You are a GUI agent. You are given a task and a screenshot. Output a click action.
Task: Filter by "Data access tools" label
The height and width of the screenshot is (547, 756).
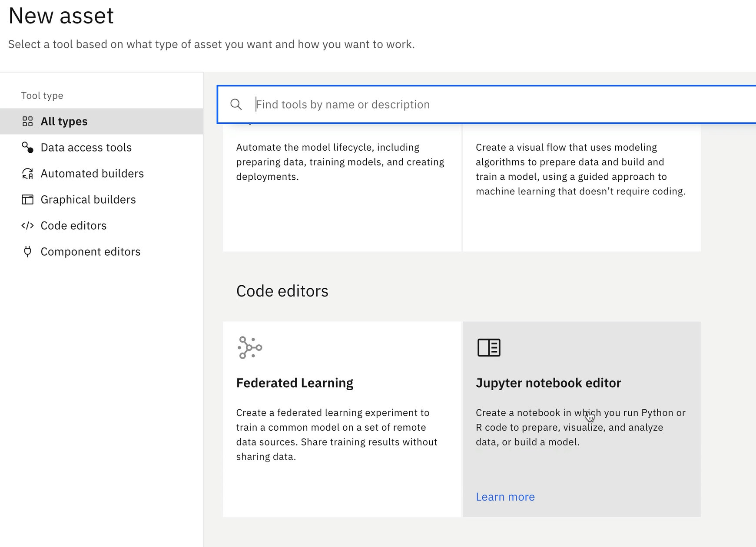click(x=86, y=148)
